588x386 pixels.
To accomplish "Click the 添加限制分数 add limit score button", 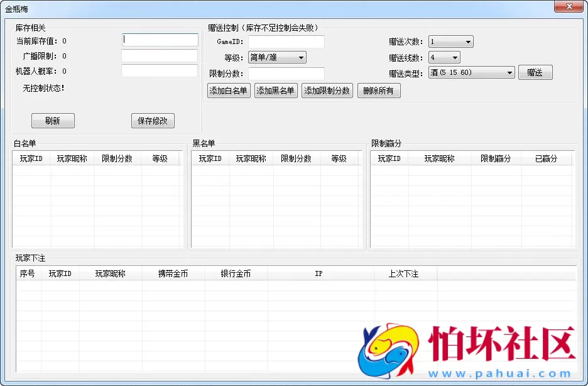I will (327, 91).
